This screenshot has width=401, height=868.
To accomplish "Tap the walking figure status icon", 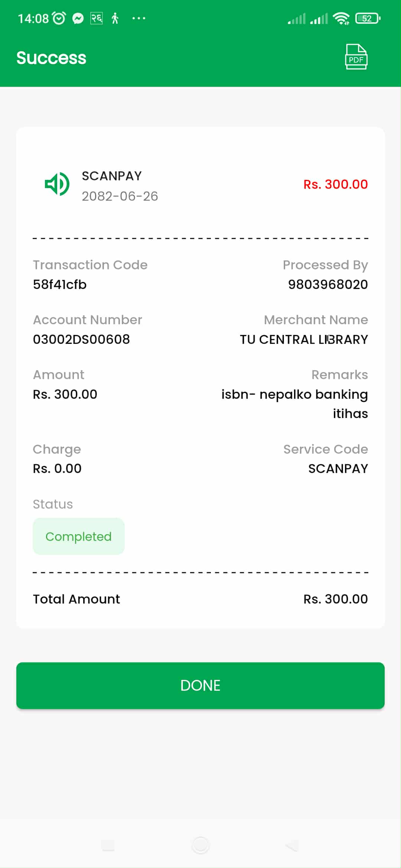I will (115, 18).
